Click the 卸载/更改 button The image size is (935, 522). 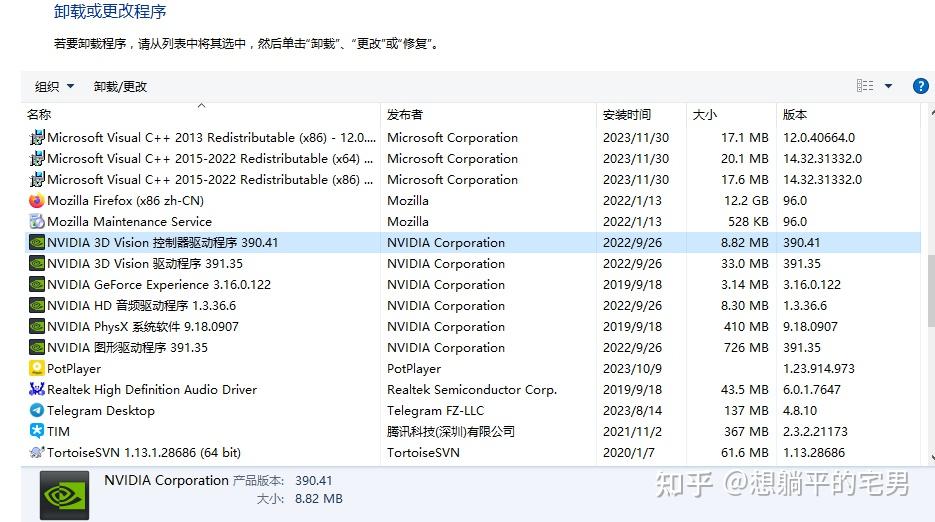[120, 87]
